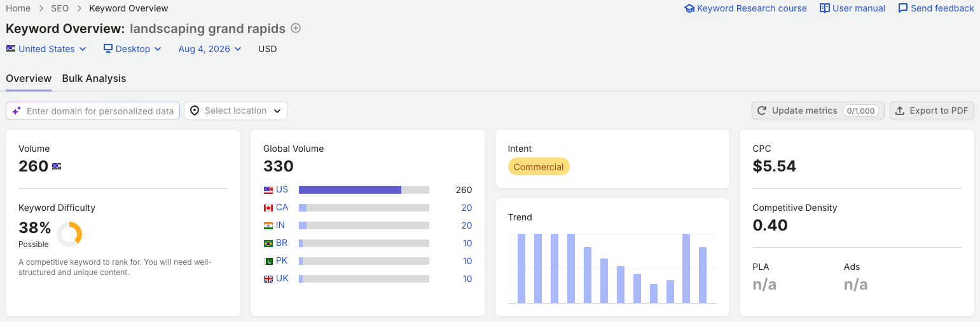Click the tallest bar near the Trend chart's end
Viewport: 980px width, 322px height.
point(686,269)
